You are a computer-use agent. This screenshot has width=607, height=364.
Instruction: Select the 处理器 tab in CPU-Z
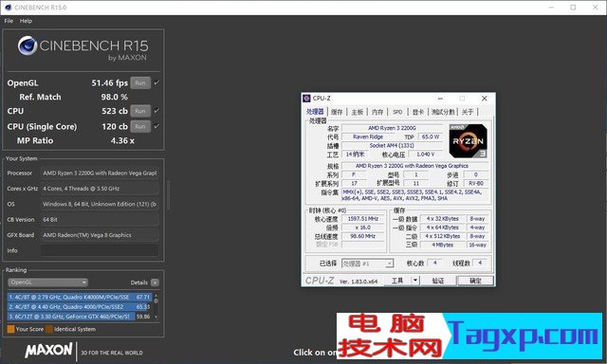(x=315, y=112)
